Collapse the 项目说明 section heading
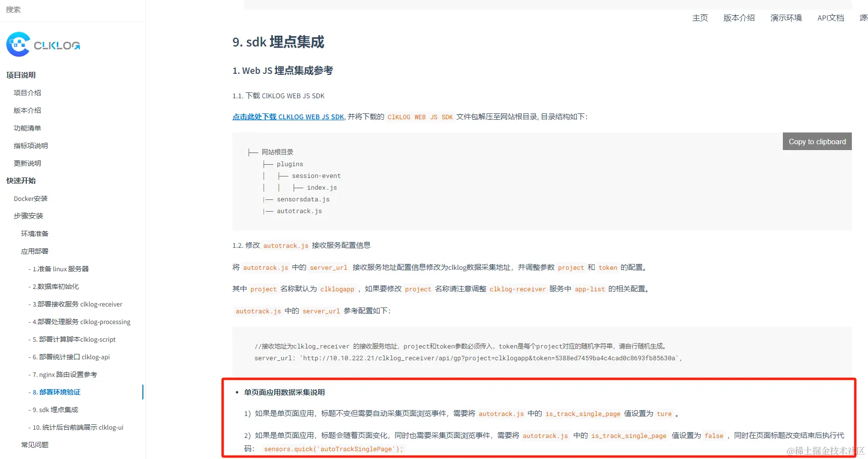 tap(21, 75)
